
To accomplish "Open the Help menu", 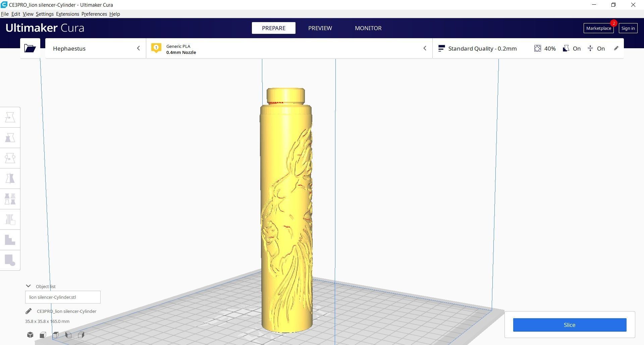I will coord(114,14).
